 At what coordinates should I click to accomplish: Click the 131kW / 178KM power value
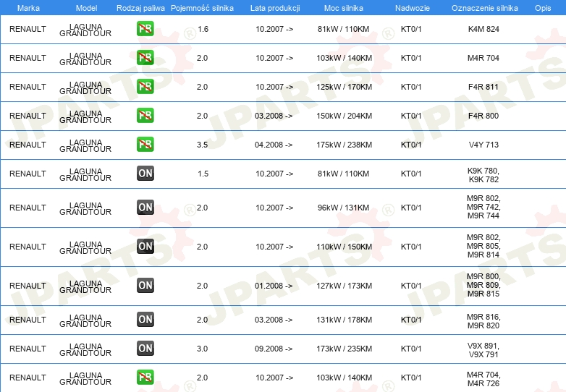(344, 320)
